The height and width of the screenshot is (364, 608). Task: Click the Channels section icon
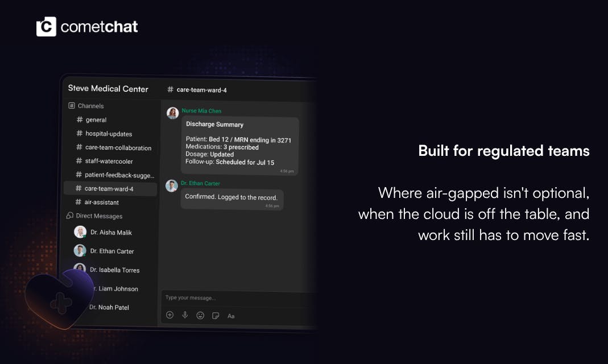pos(71,105)
